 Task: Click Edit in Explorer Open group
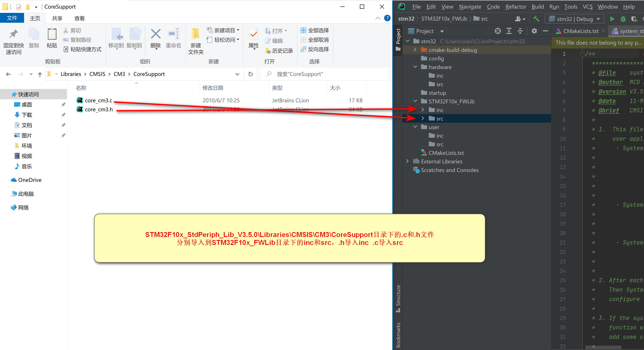click(274, 41)
